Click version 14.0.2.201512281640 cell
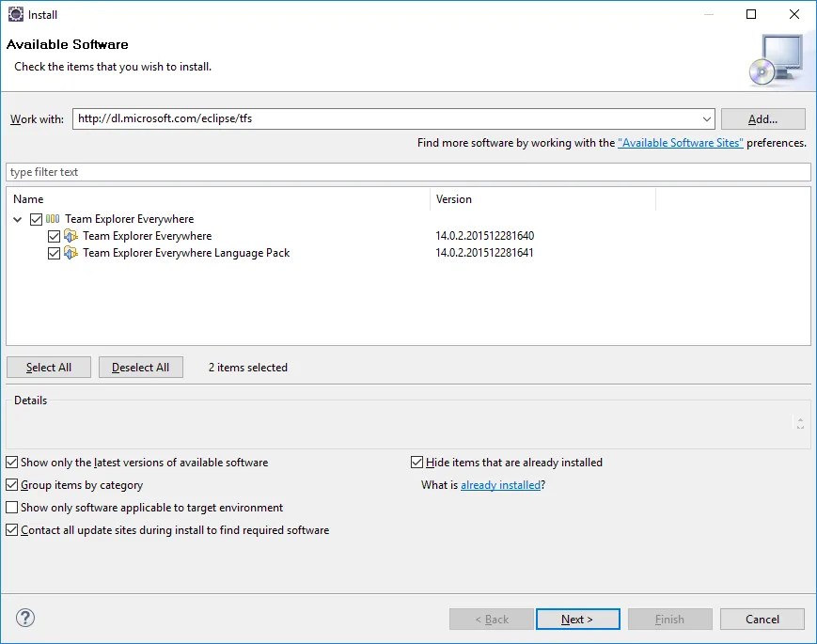 (x=484, y=236)
